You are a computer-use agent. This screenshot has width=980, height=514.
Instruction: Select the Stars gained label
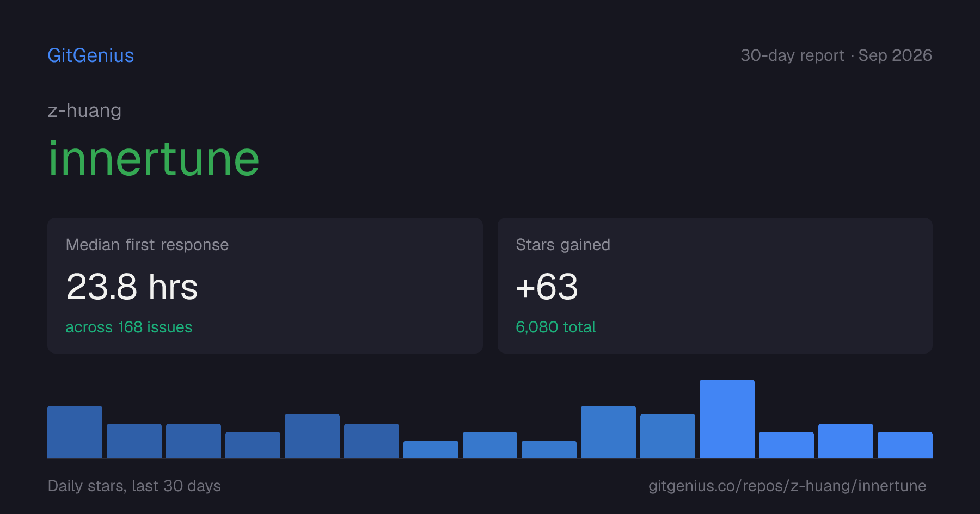click(x=563, y=245)
